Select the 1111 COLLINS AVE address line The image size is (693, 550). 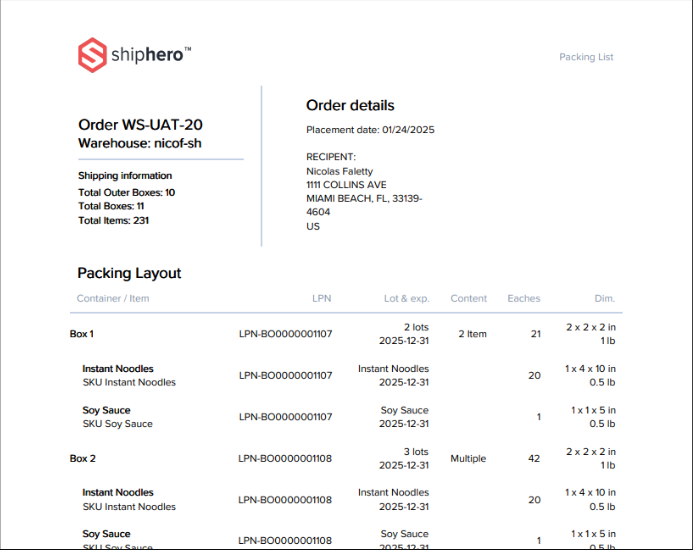coord(346,185)
